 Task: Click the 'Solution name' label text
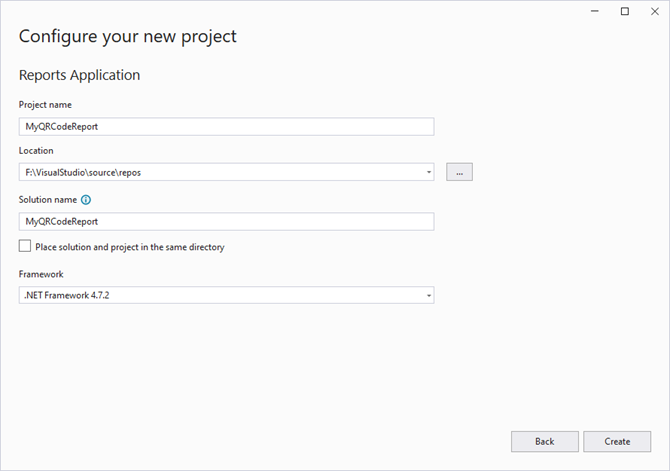click(48, 200)
